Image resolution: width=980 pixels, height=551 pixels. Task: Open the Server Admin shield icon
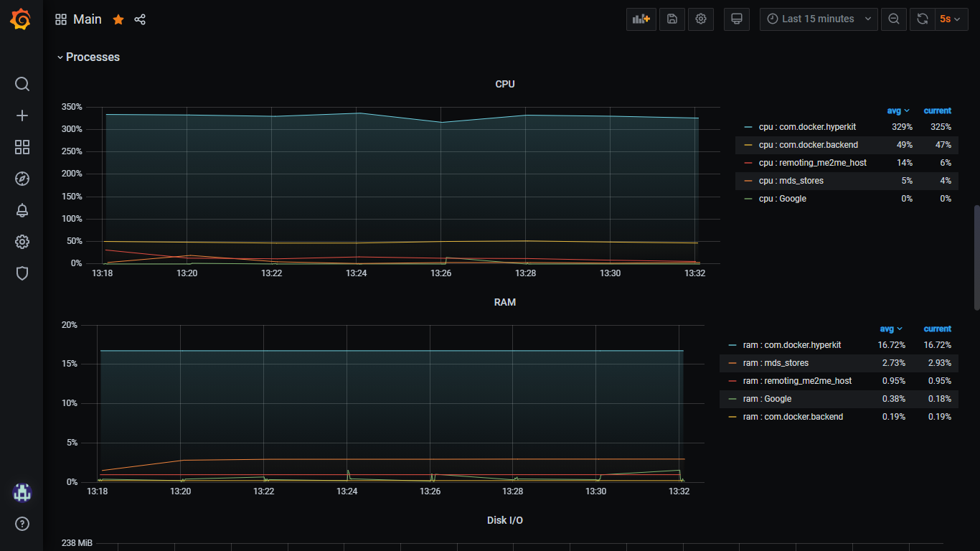[x=22, y=273]
